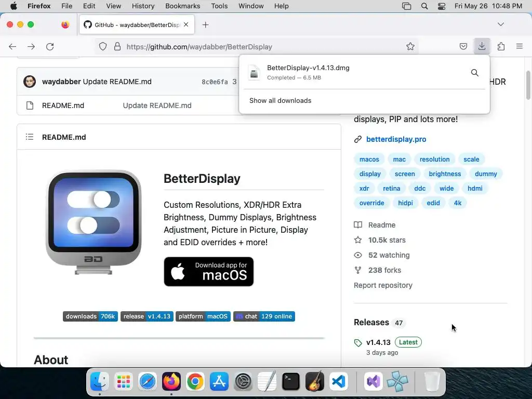Image resolution: width=532 pixels, height=399 pixels.
Task: Click Report repository link
Action: click(x=383, y=285)
